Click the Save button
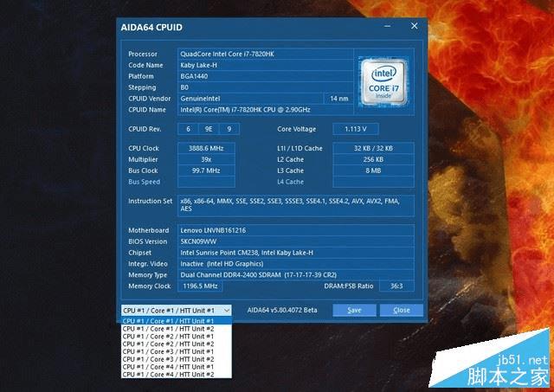 354,310
